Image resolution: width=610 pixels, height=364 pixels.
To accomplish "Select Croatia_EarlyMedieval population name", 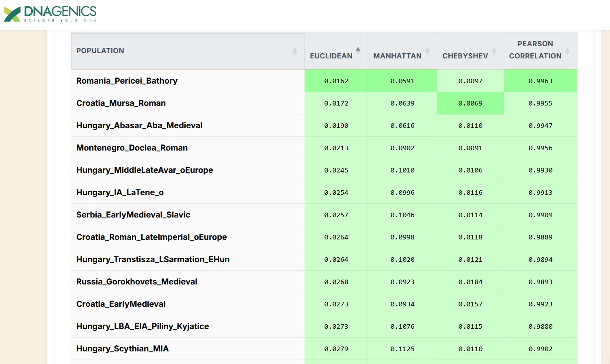I will point(121,304).
